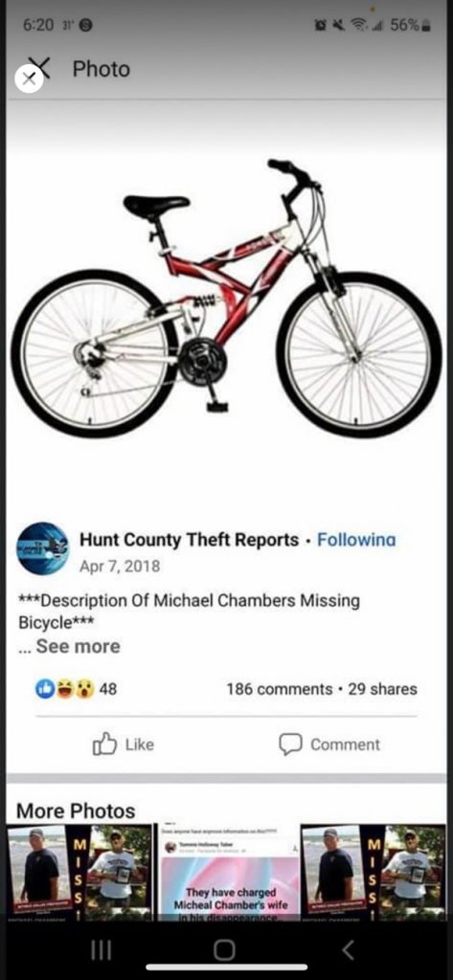Image resolution: width=453 pixels, height=980 pixels.
Task: Tap the Android back arrow icon
Action: coord(348,950)
